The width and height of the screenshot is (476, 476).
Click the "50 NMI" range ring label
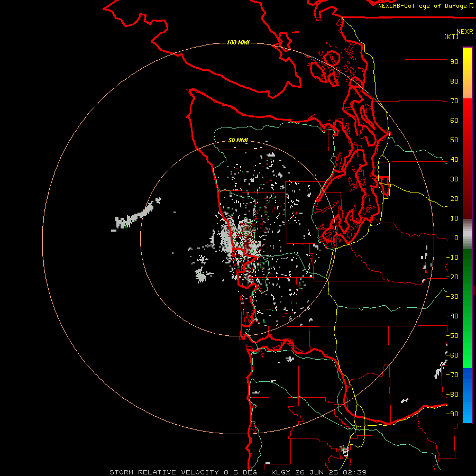point(238,140)
